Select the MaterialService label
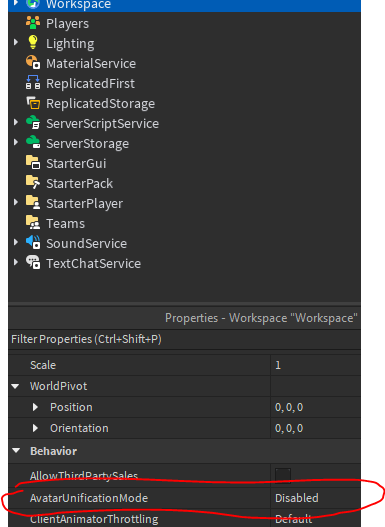385x527 pixels. click(91, 64)
